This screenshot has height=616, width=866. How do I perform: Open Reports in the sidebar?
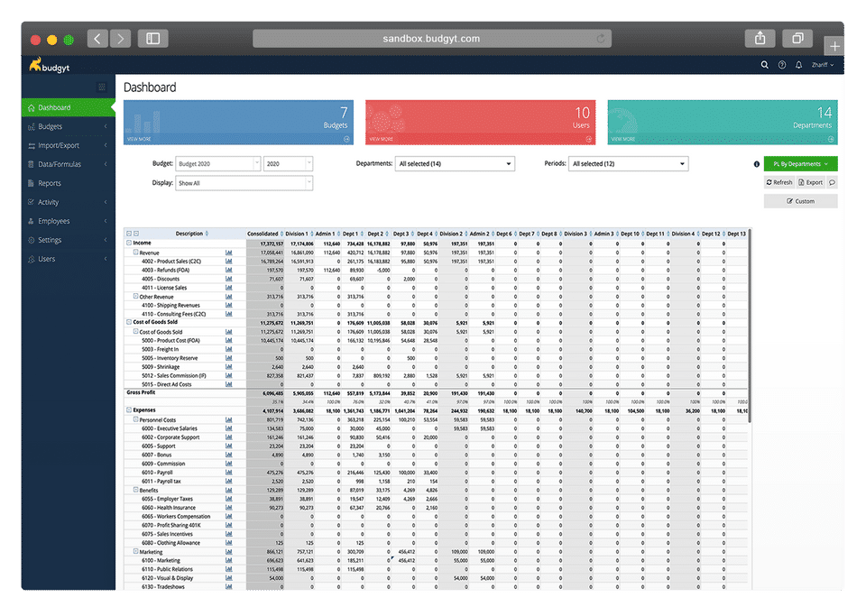(69, 183)
